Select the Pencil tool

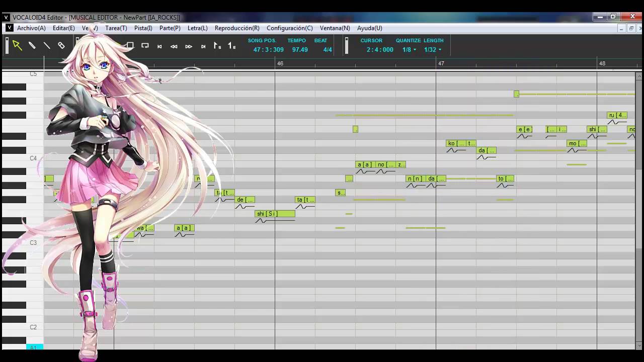click(32, 46)
